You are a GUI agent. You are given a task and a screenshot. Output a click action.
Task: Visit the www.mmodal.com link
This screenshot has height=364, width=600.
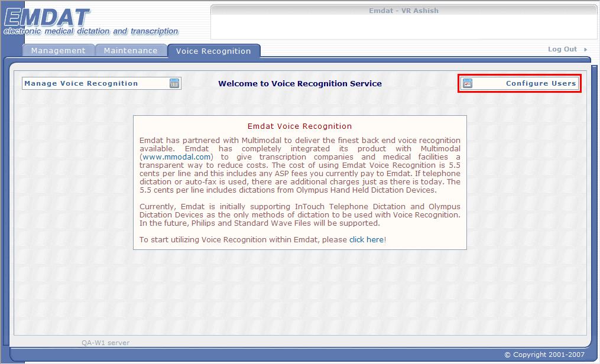click(x=176, y=157)
